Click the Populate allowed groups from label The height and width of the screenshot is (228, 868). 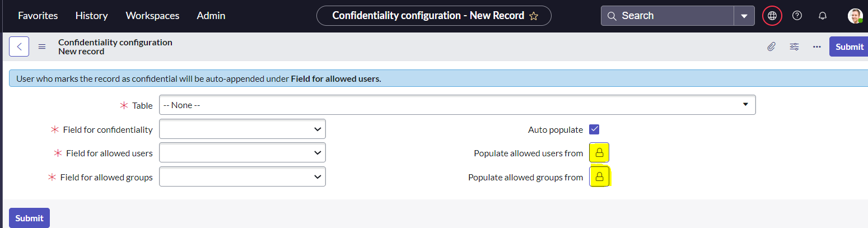tap(525, 177)
